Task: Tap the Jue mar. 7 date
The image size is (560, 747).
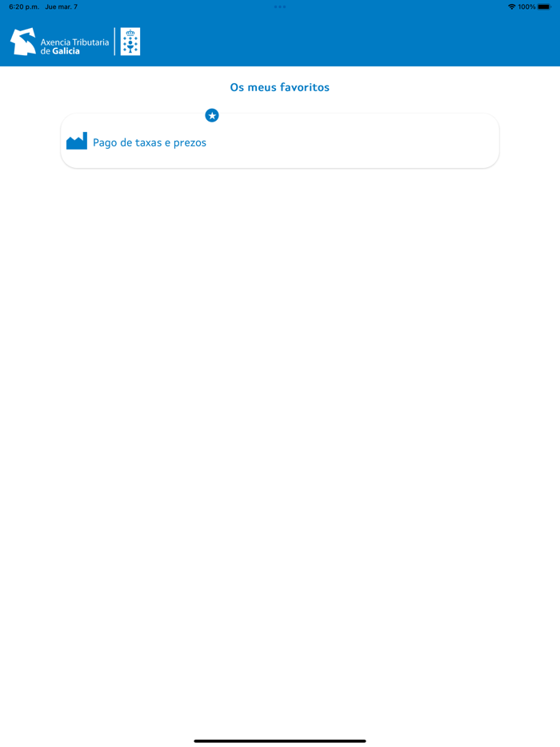Action: [x=62, y=6]
